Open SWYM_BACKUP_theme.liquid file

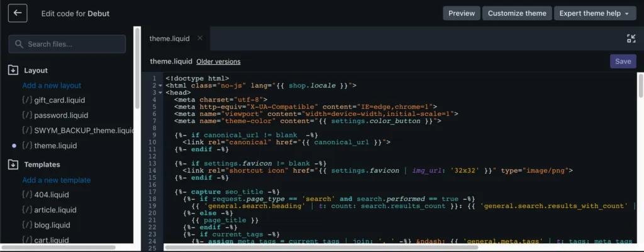pos(84,130)
